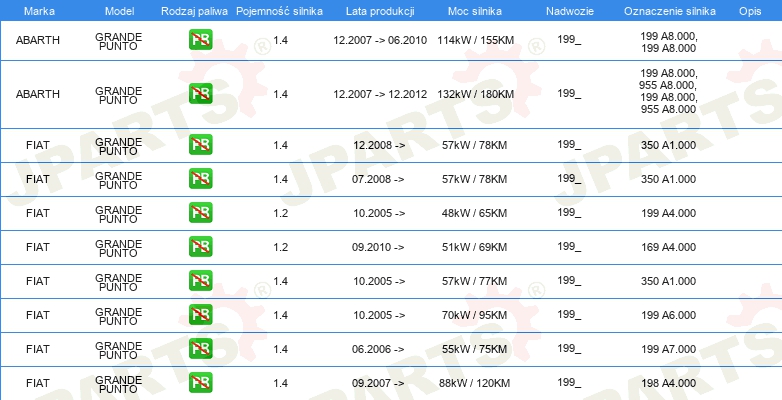
Task: Click the Rodzaj paliwa column header
Action: (x=194, y=11)
